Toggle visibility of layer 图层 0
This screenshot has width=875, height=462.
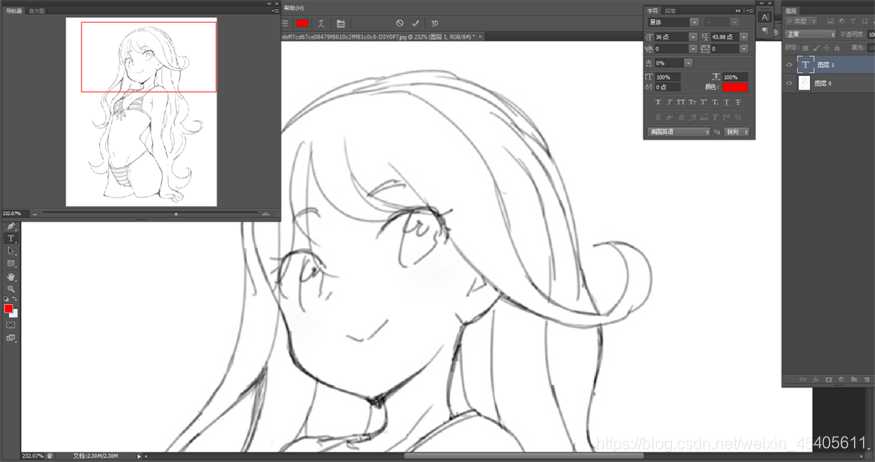(790, 84)
